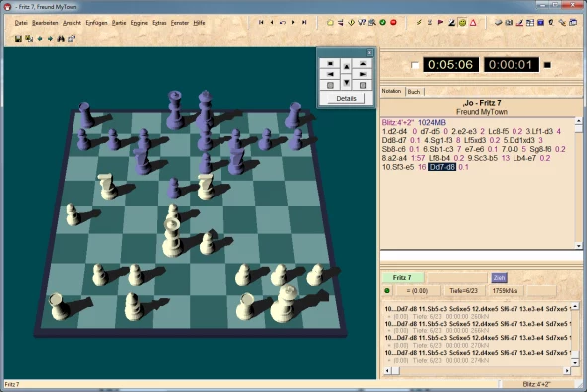This screenshot has height=392, width=587.
Task: Click the teal right arrow icon
Action: 50,38
